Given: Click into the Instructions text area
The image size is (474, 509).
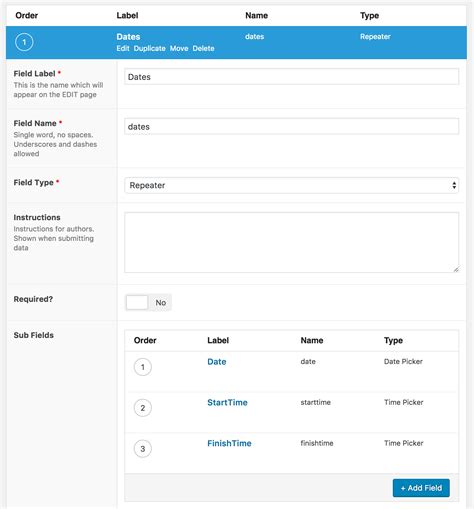Looking at the screenshot, I should coord(291,242).
